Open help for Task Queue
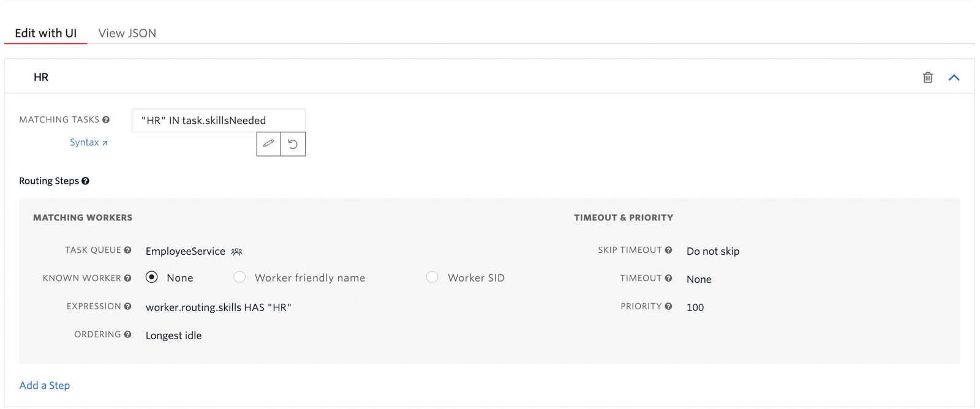Viewport: 980px width, 409px height. 127,250
